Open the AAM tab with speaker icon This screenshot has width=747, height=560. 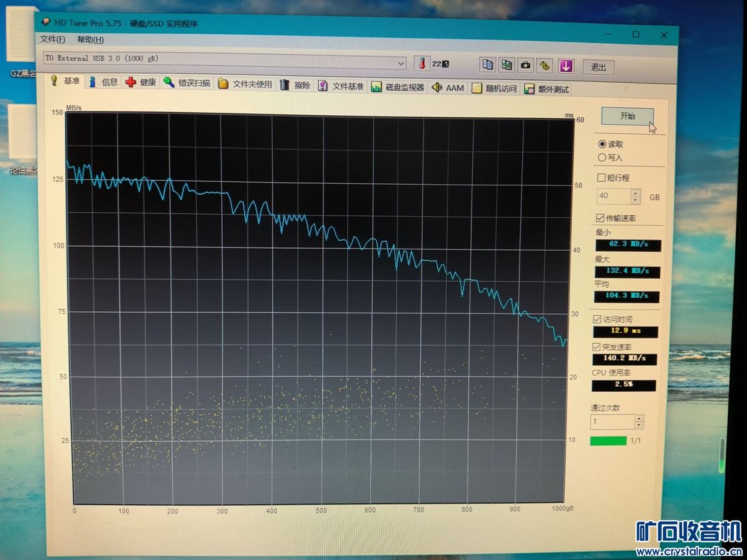pos(448,88)
